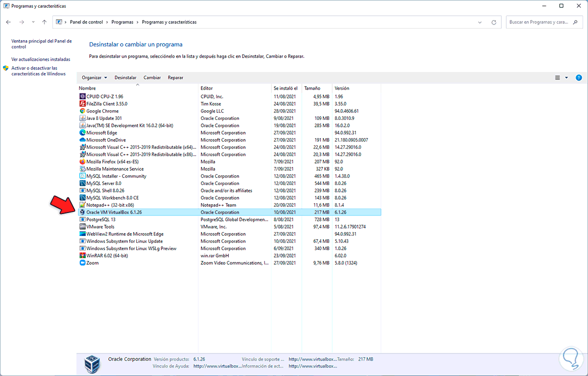Go back with the back arrow
The image size is (588, 376).
pos(8,22)
